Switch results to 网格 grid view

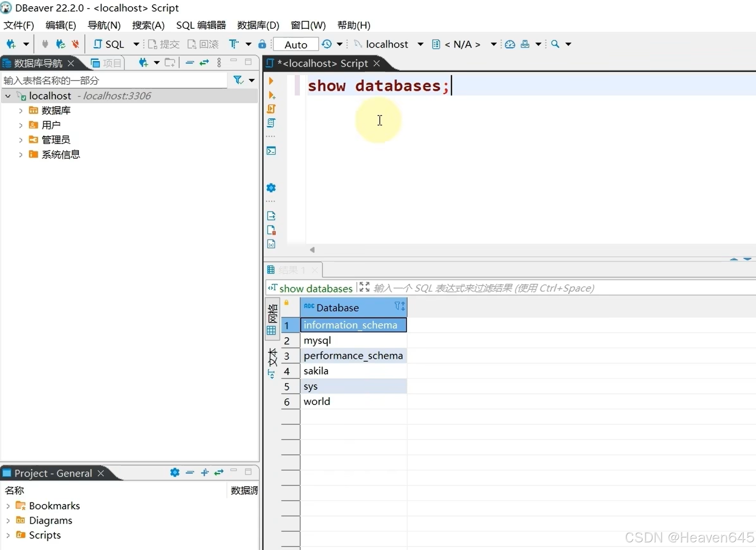(272, 320)
